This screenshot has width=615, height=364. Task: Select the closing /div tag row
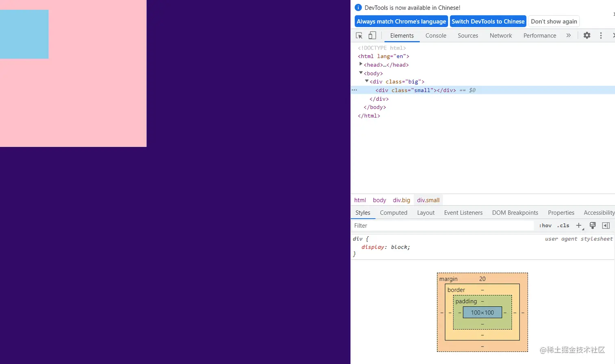pyautogui.click(x=379, y=99)
